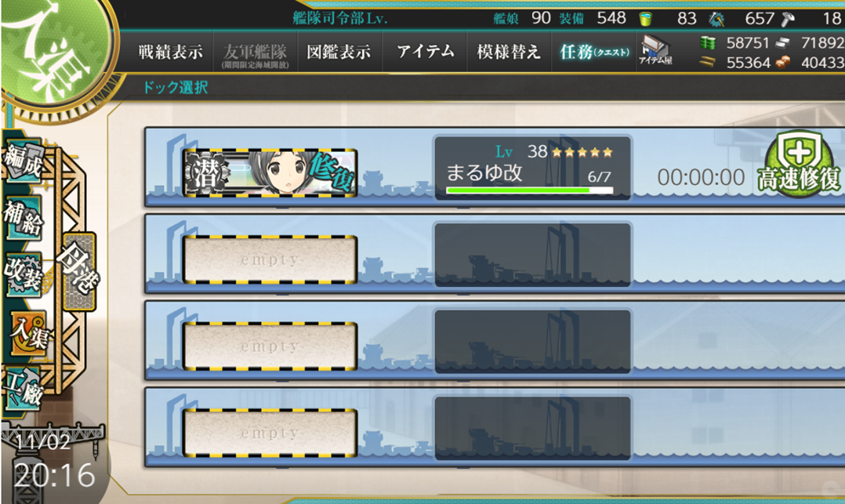This screenshot has width=845, height=504.
Task: Use 高速修復 instant repair on dock one
Action: pos(799,164)
